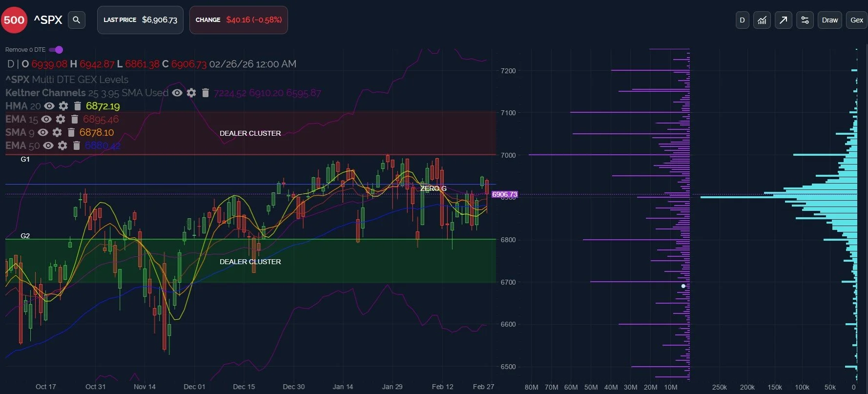Hide the EMA 50 indicator
This screenshot has height=394, width=868.
coord(48,145)
